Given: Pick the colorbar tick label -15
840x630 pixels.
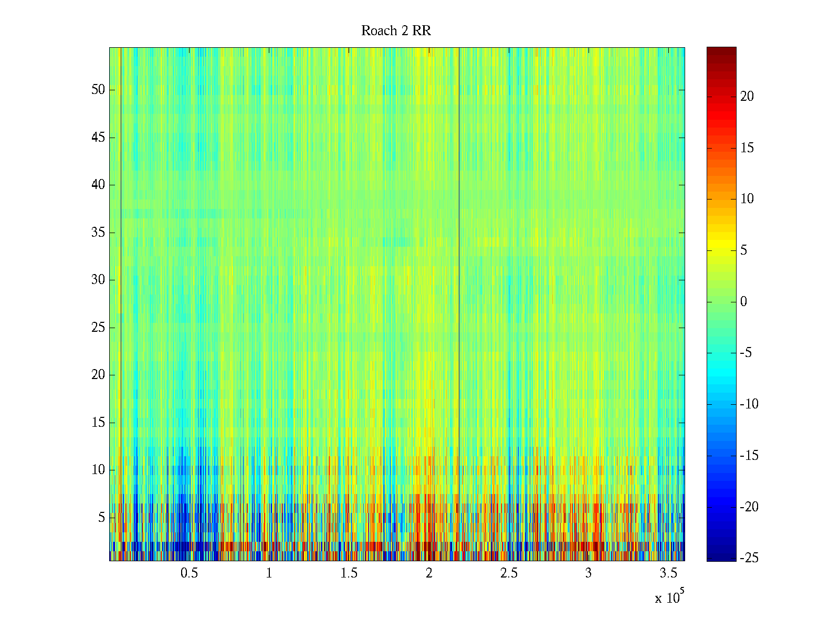Looking at the screenshot, I should click(x=749, y=455).
